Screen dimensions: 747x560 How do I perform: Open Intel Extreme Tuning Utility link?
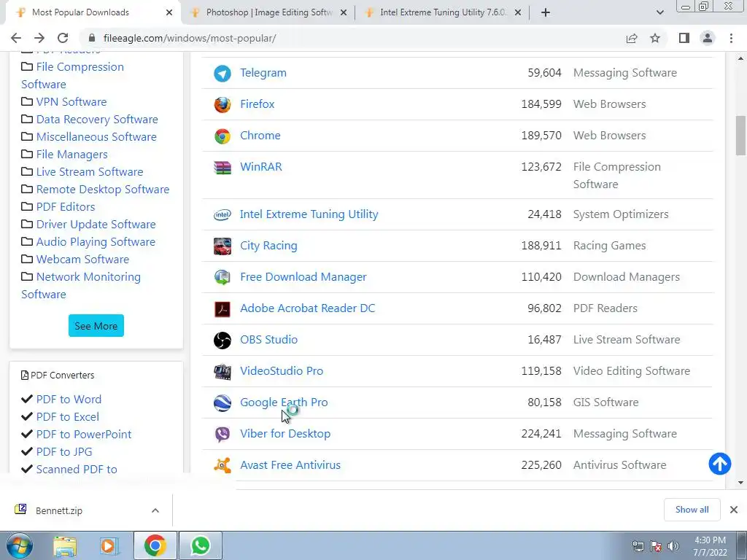pos(309,214)
